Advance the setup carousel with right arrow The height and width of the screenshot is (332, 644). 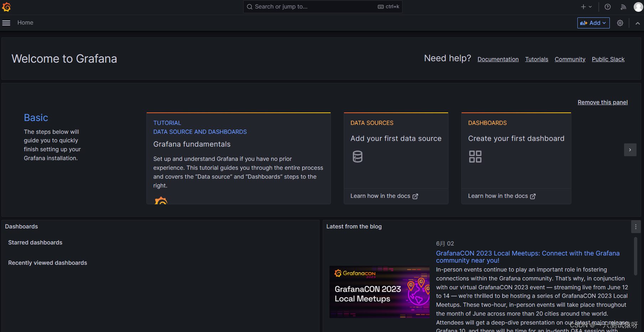point(630,149)
